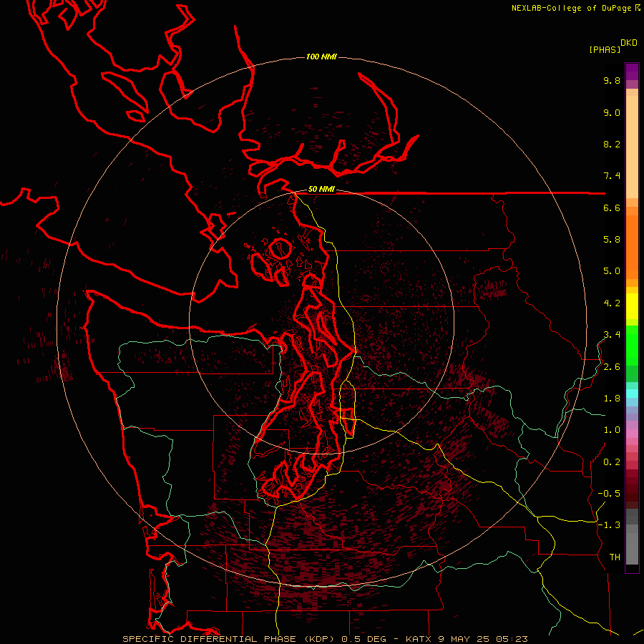Select the 5.8 value on the color scale

tap(612, 240)
